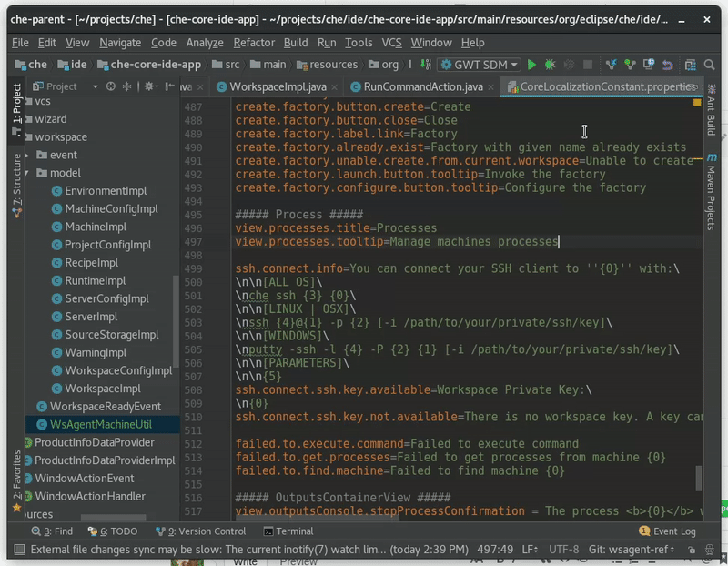Open Git branch wsagent-ref selector
728x566 pixels.
(x=632, y=550)
